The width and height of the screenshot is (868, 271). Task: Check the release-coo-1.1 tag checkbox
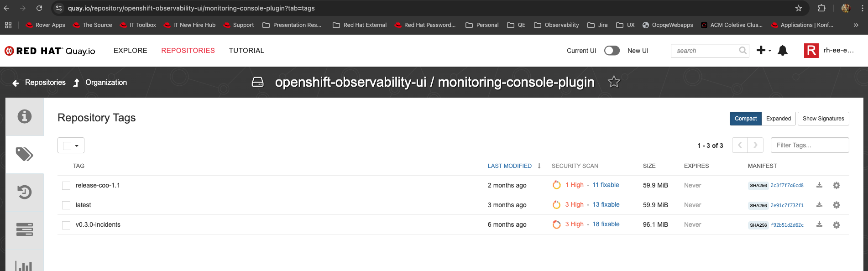point(66,186)
